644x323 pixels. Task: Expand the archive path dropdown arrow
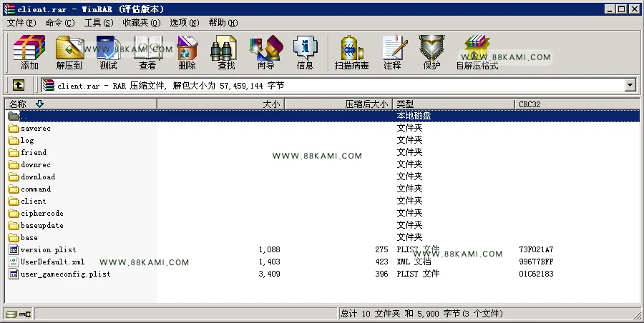point(630,85)
